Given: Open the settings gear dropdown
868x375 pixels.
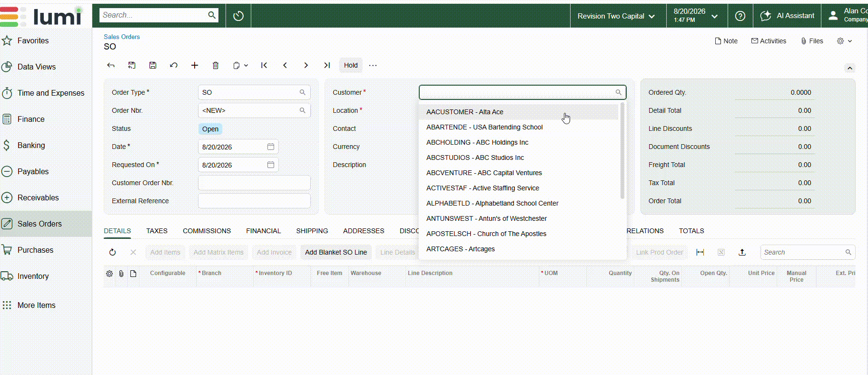Looking at the screenshot, I should tap(844, 41).
